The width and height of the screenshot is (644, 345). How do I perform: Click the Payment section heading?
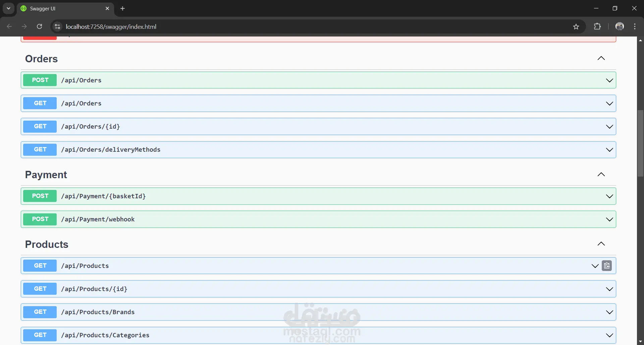point(46,175)
